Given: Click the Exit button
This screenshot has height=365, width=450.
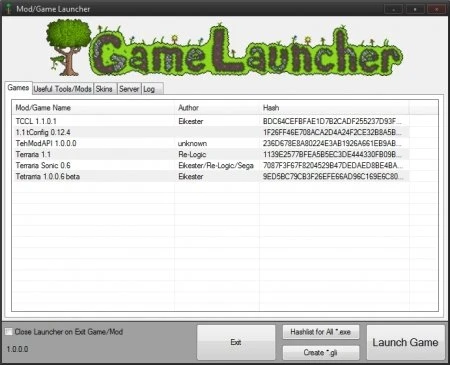Looking at the screenshot, I should click(236, 342).
